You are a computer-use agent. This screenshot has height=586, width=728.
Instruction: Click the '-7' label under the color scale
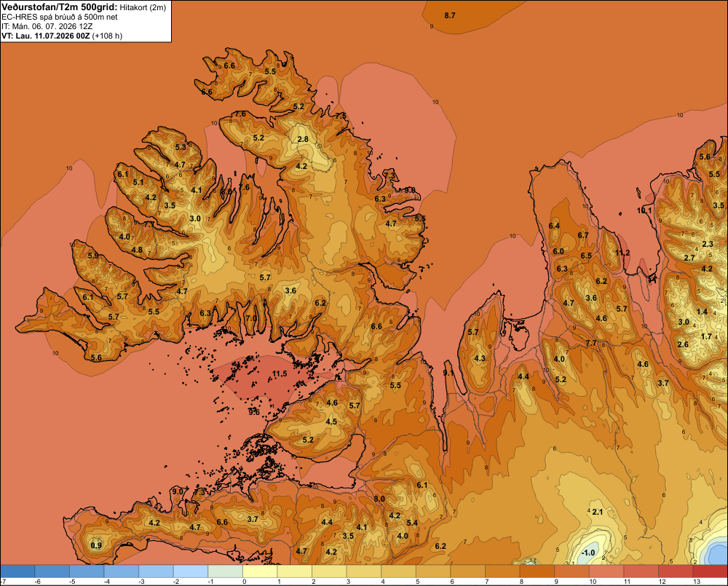point(3,582)
